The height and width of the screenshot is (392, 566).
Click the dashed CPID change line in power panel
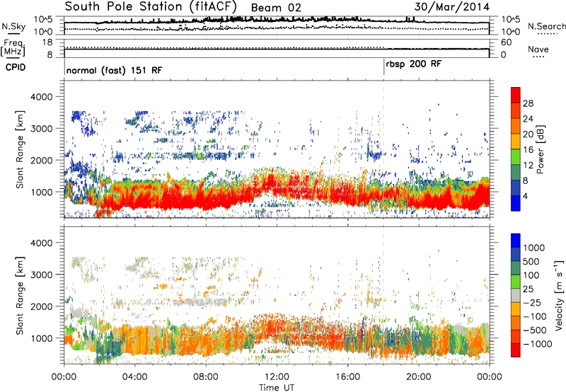(383, 149)
